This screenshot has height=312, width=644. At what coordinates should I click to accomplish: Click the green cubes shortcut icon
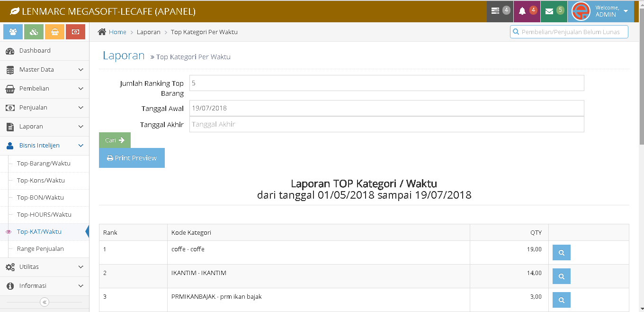click(x=34, y=32)
